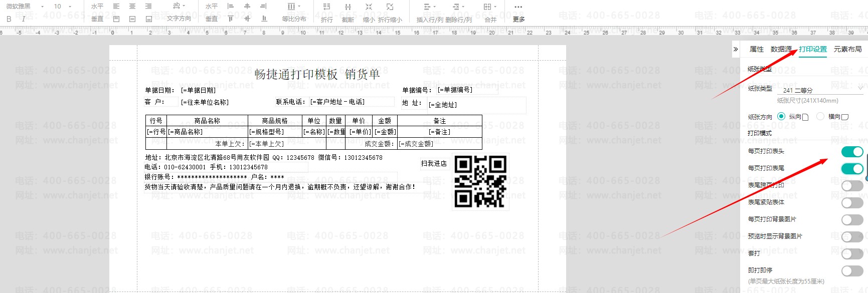The width and height of the screenshot is (868, 293).
Task: Apply 折行缩小 wrap and shrink option
Action: (x=390, y=13)
